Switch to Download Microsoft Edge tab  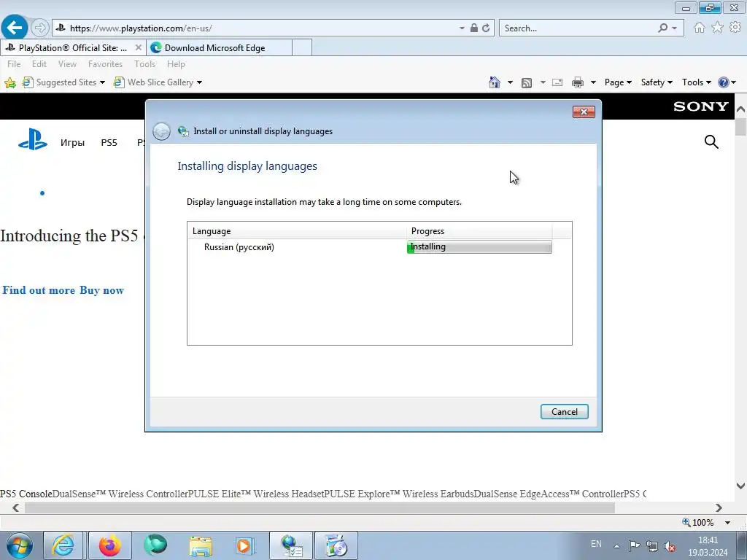(x=219, y=47)
